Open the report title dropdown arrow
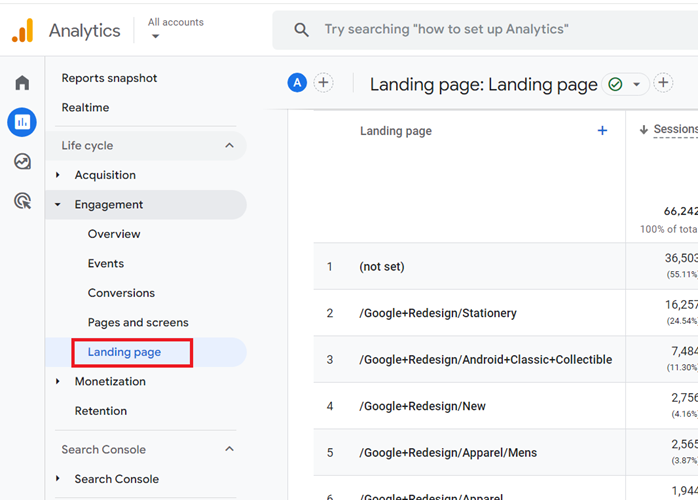This screenshot has height=500, width=698. coord(637,84)
